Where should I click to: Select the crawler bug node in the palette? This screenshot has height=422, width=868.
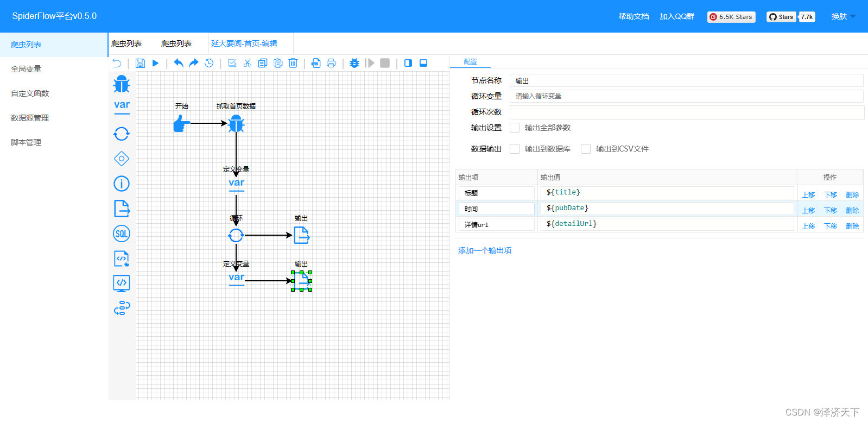[122, 84]
